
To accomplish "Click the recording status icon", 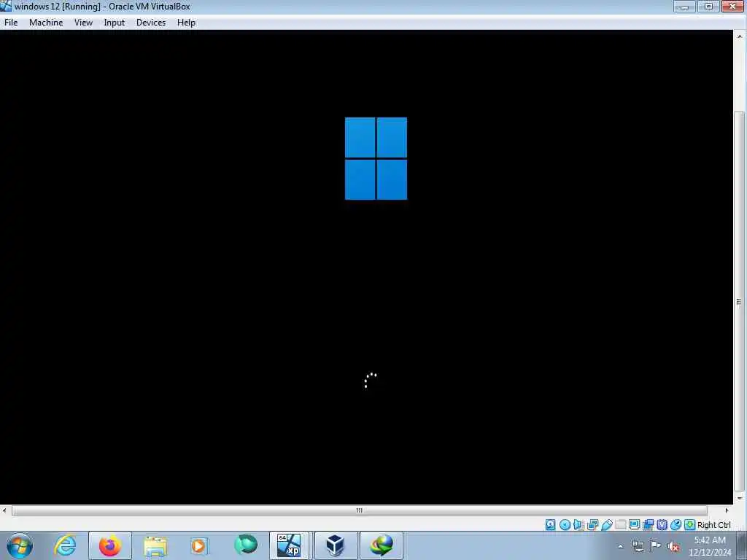I will click(x=648, y=525).
